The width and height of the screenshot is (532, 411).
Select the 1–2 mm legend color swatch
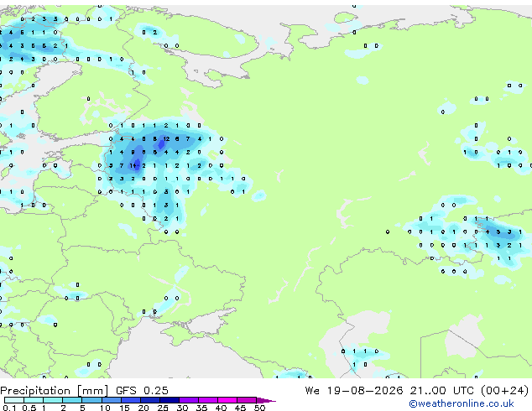[x=53, y=400]
